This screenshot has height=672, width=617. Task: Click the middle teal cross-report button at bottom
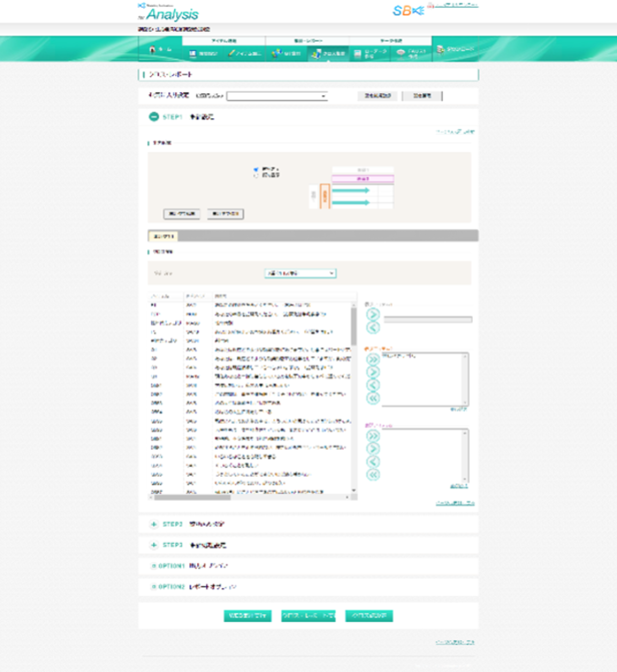pos(308,616)
